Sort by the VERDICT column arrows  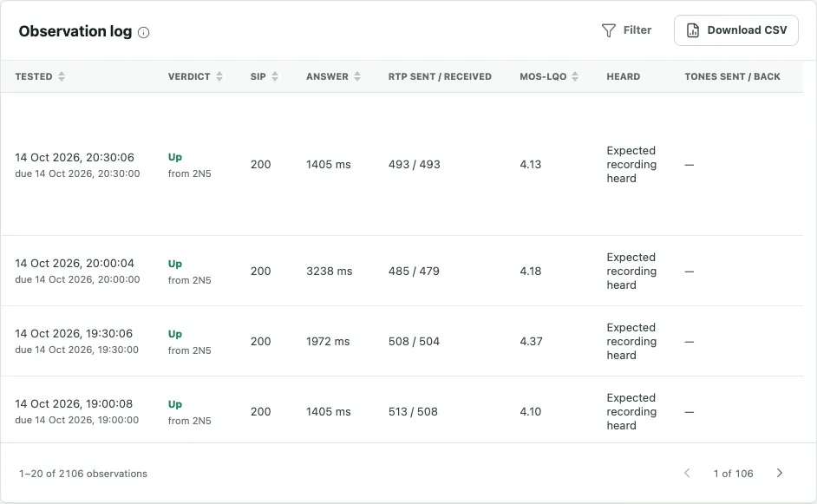tap(219, 76)
